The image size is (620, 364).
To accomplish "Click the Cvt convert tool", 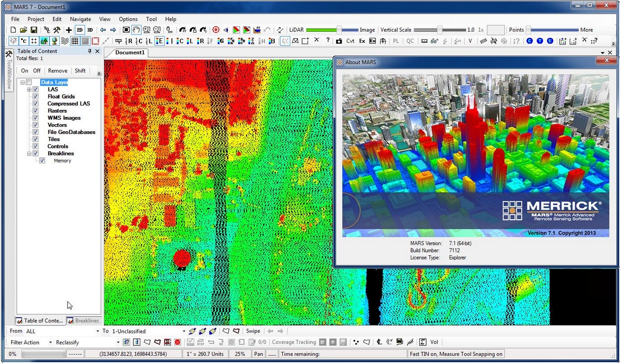I will 350,41.
